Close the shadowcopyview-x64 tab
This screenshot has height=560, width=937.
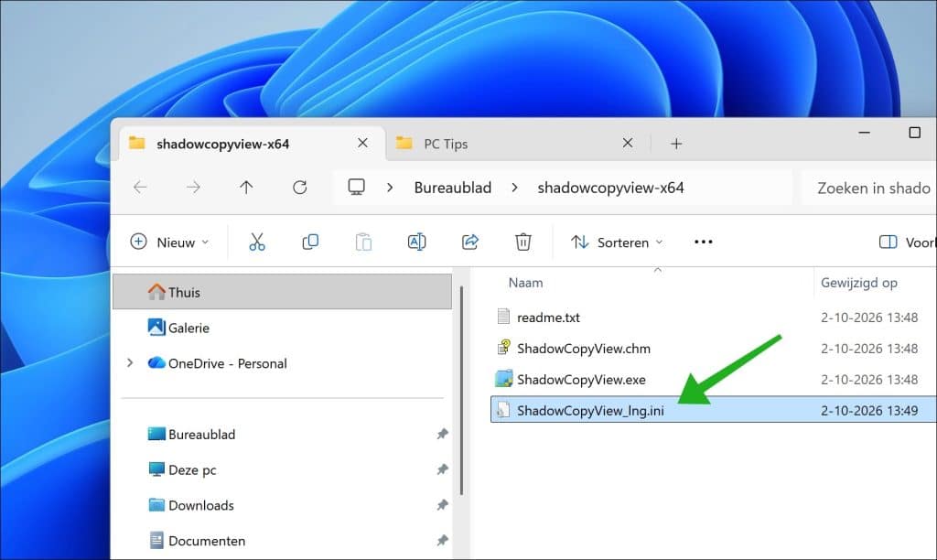(362, 143)
